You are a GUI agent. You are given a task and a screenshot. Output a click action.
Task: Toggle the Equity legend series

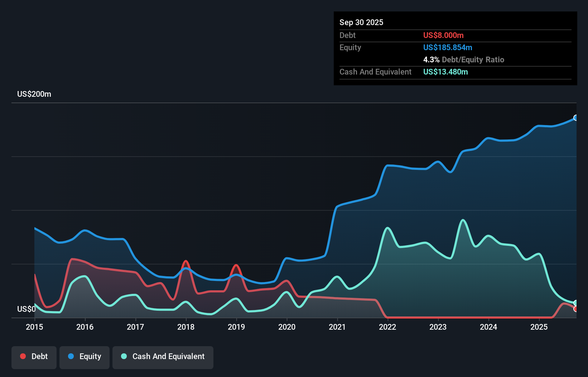pos(85,357)
